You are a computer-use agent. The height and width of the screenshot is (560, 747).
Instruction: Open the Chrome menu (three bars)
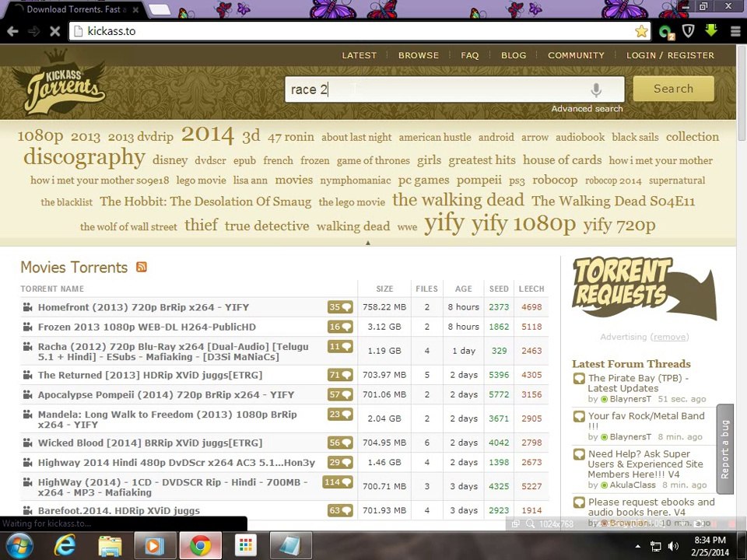tap(735, 31)
